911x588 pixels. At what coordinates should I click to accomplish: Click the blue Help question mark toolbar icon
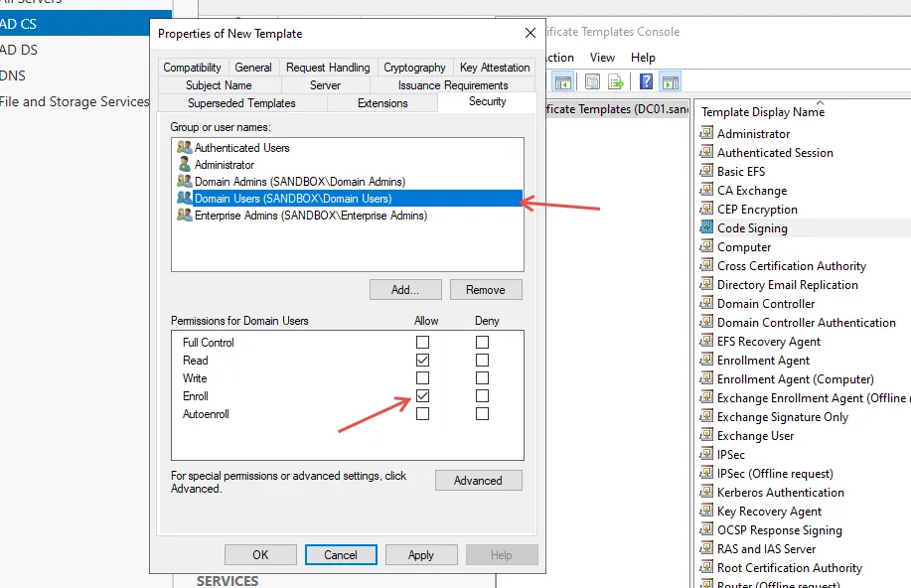[x=646, y=82]
